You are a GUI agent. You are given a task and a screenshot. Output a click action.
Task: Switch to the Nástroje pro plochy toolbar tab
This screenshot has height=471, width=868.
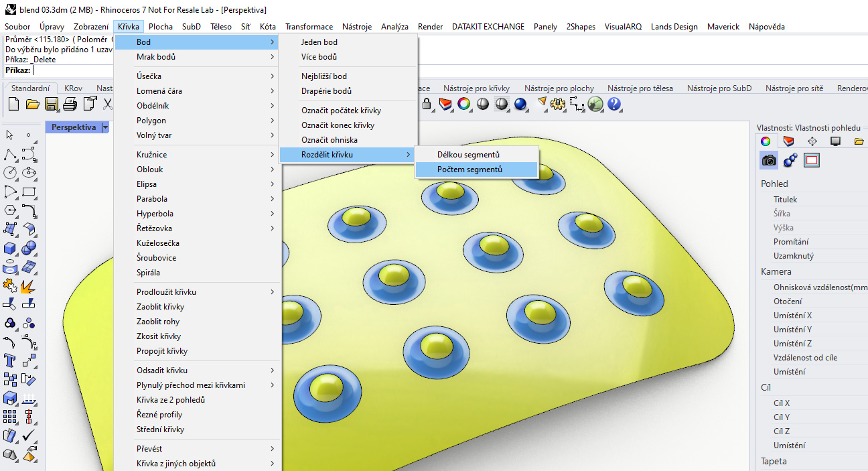[559, 88]
